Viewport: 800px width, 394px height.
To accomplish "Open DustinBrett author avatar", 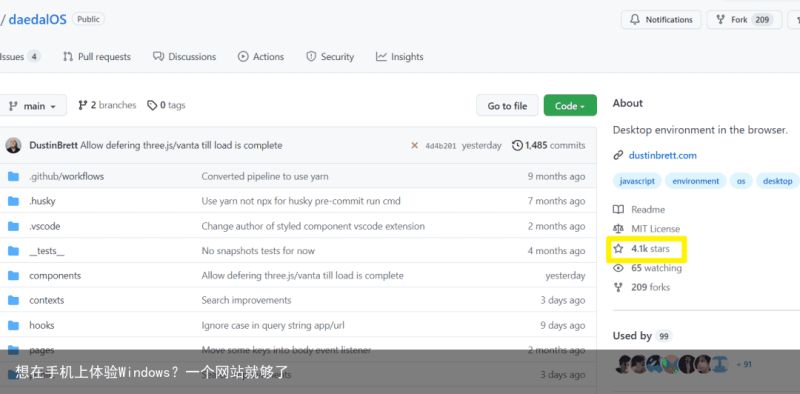I will (x=14, y=145).
